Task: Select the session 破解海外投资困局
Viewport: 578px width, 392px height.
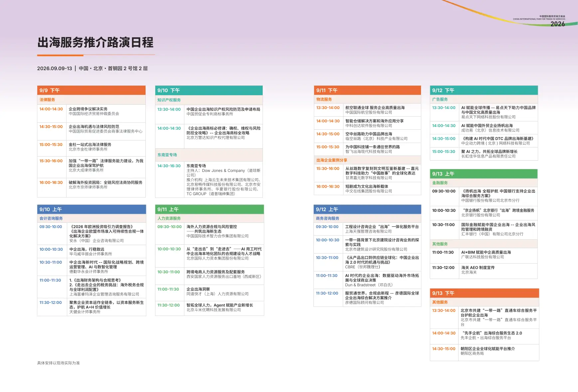Action: click(105, 183)
